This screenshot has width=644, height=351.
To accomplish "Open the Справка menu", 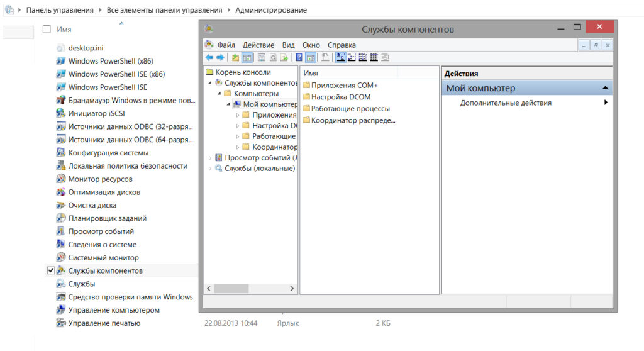I will (341, 45).
